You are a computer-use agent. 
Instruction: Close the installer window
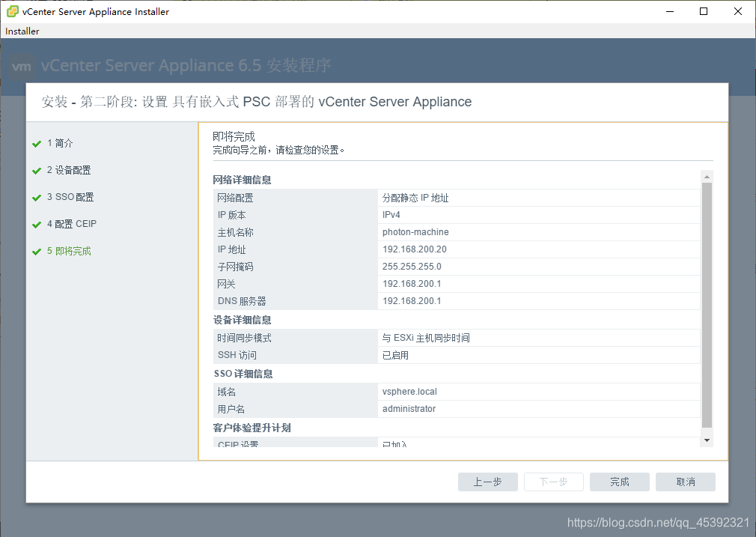point(738,11)
